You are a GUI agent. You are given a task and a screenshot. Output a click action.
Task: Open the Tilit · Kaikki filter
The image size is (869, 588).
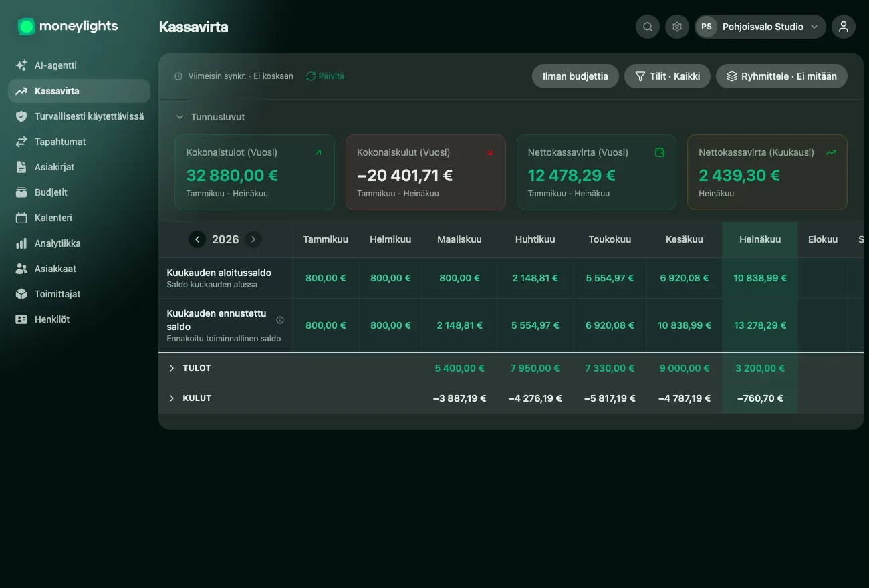pyautogui.click(x=667, y=76)
